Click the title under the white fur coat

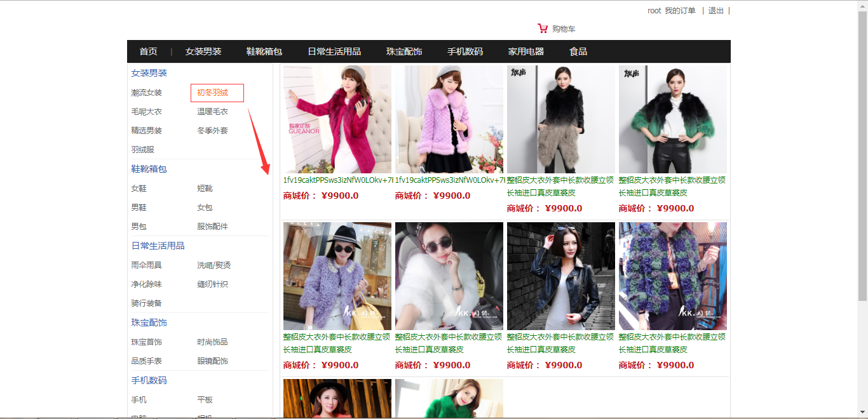click(x=449, y=343)
